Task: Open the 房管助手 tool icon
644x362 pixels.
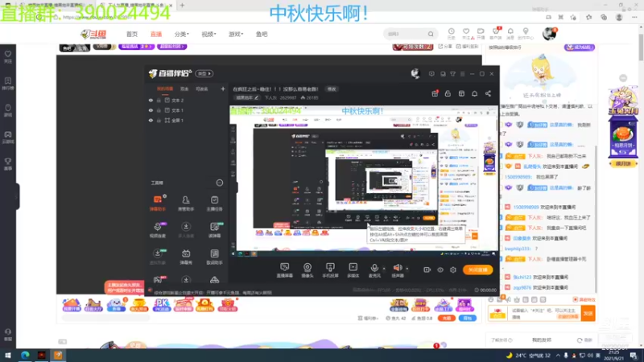Action: coord(186,203)
